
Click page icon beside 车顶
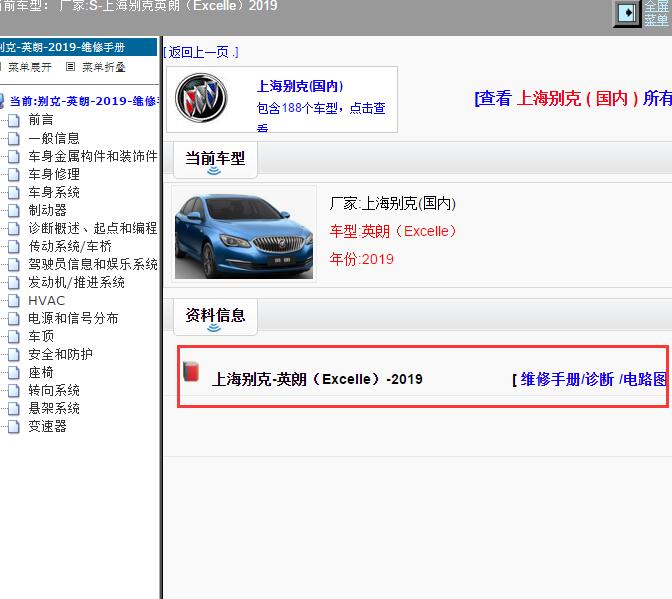coord(14,336)
